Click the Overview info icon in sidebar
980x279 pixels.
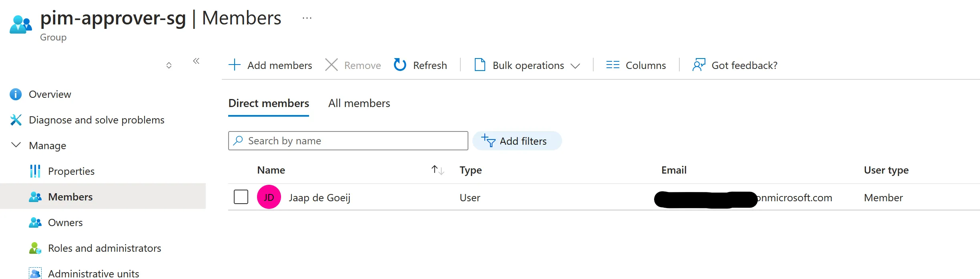tap(16, 94)
